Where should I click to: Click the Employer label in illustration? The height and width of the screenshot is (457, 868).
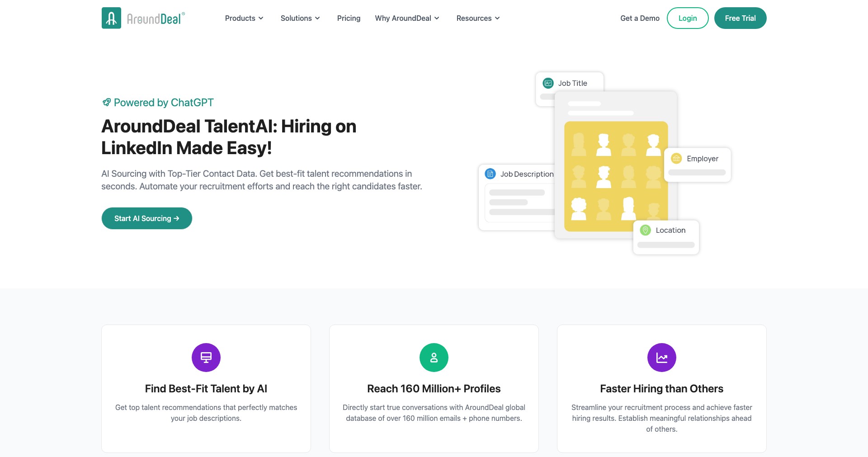pyautogui.click(x=703, y=159)
